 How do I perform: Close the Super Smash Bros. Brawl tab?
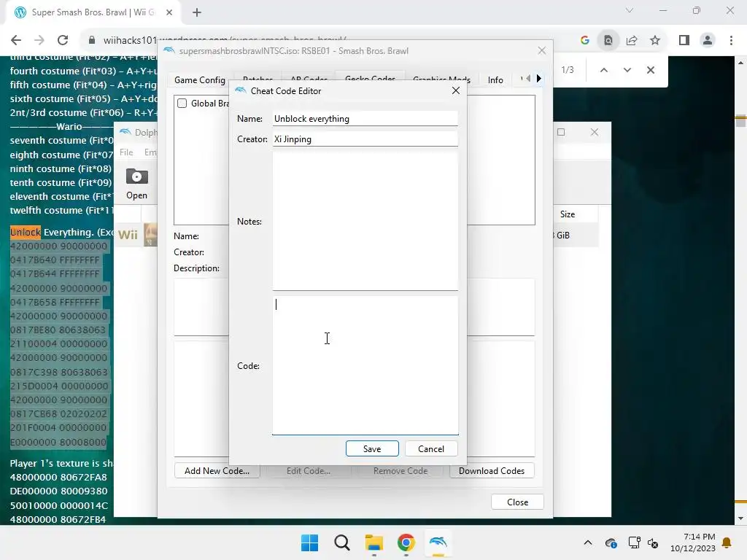click(x=169, y=12)
